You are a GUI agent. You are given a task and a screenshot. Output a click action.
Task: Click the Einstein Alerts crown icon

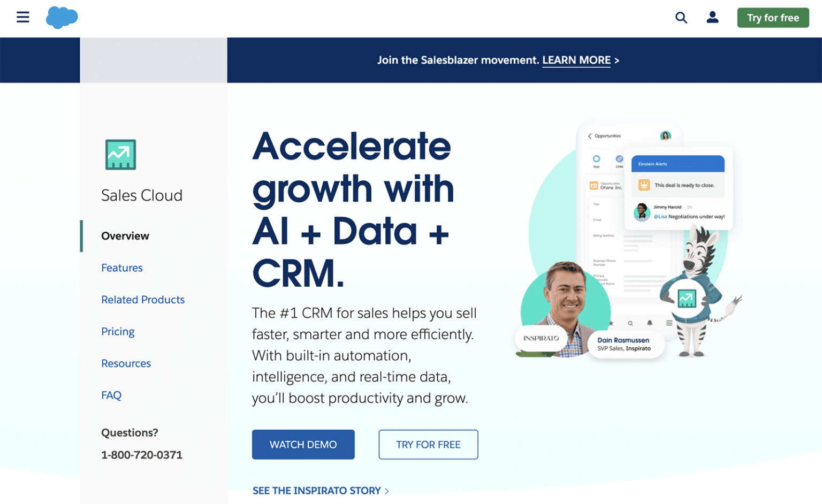644,185
